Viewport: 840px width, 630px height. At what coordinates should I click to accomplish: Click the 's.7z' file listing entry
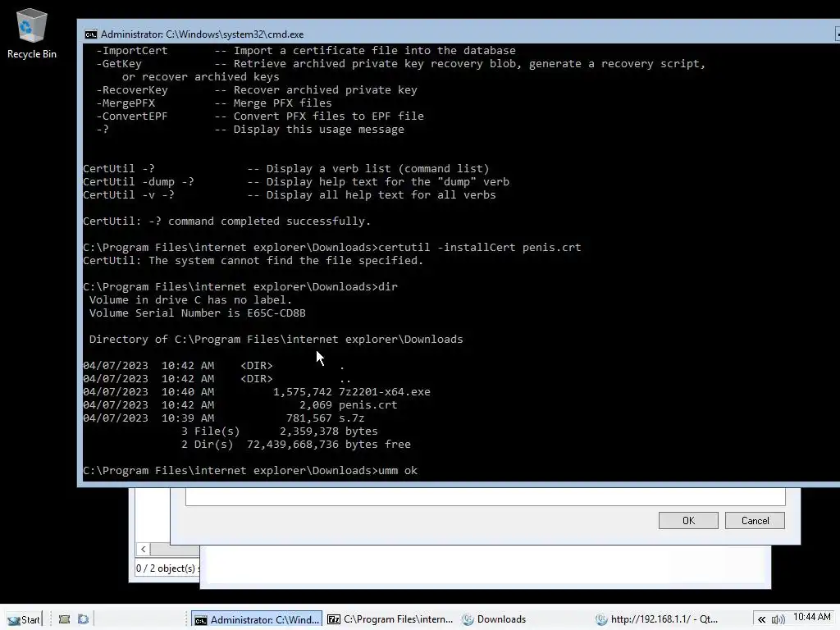[x=351, y=418]
